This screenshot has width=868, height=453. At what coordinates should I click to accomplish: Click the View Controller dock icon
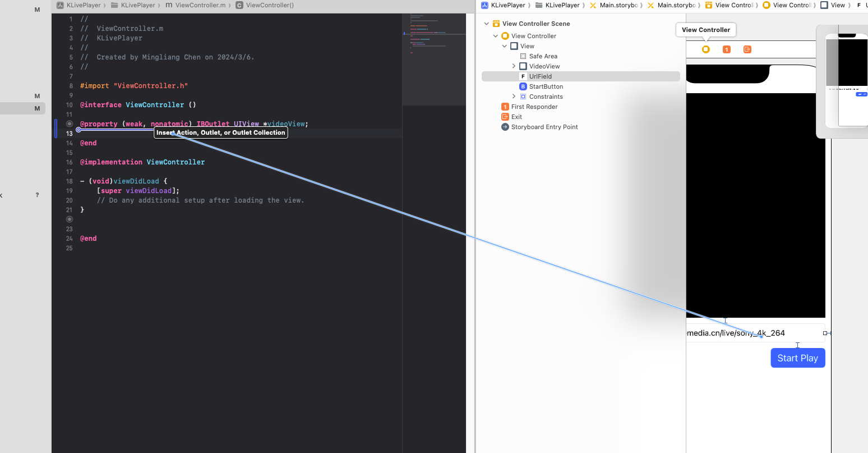(706, 49)
